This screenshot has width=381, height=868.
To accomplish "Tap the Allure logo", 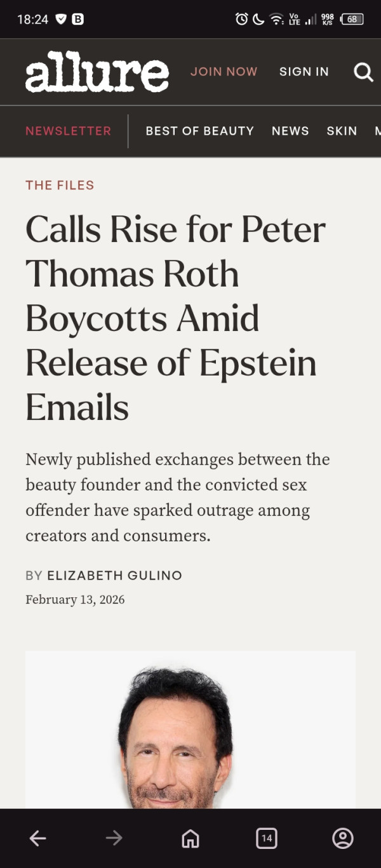I will (97, 72).
